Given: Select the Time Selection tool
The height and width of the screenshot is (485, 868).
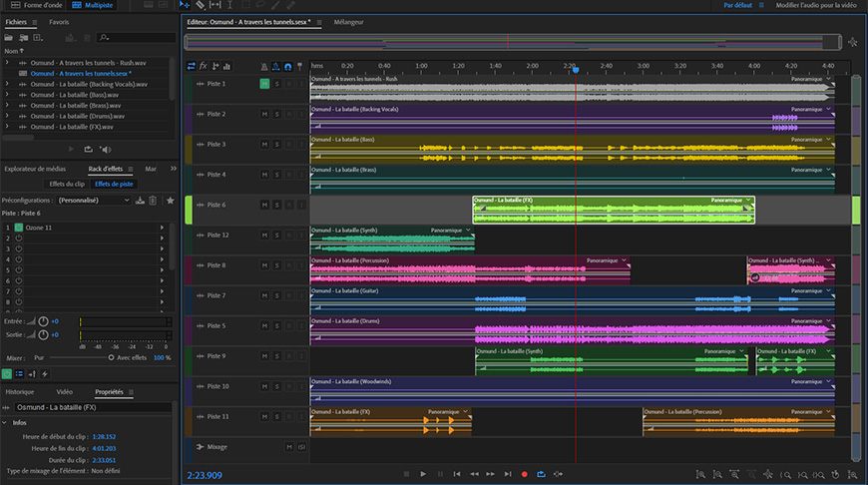Looking at the screenshot, I should point(230,5).
